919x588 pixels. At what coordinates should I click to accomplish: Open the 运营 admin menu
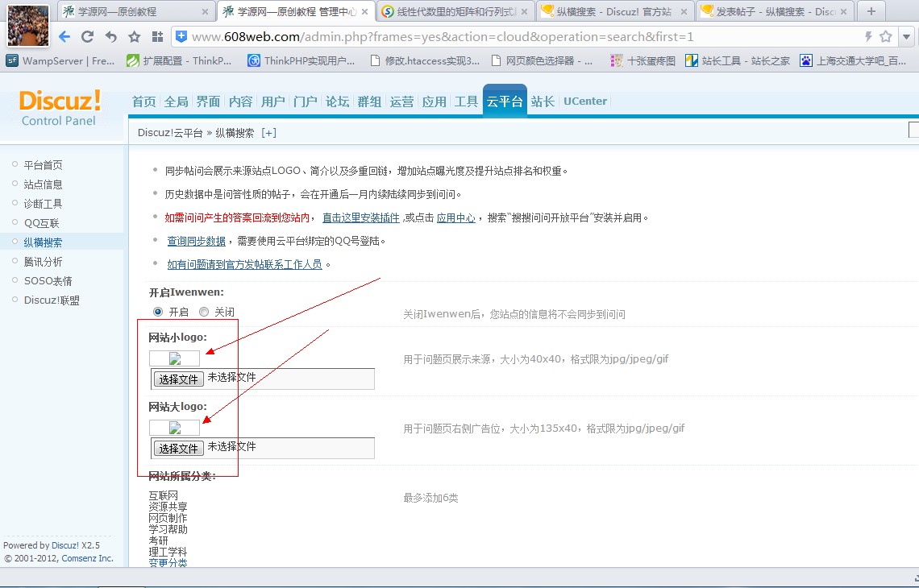401,102
